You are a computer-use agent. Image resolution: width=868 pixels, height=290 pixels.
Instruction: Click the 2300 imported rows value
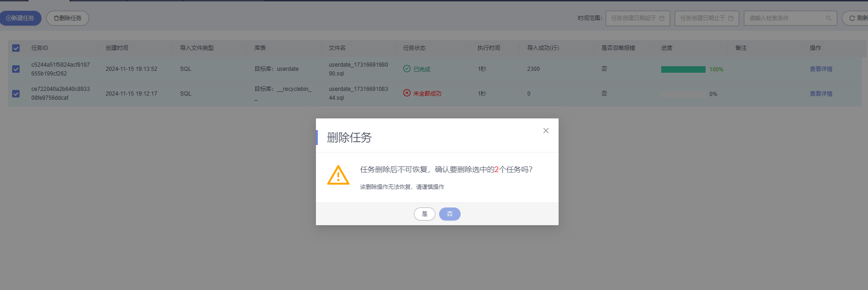click(x=533, y=69)
